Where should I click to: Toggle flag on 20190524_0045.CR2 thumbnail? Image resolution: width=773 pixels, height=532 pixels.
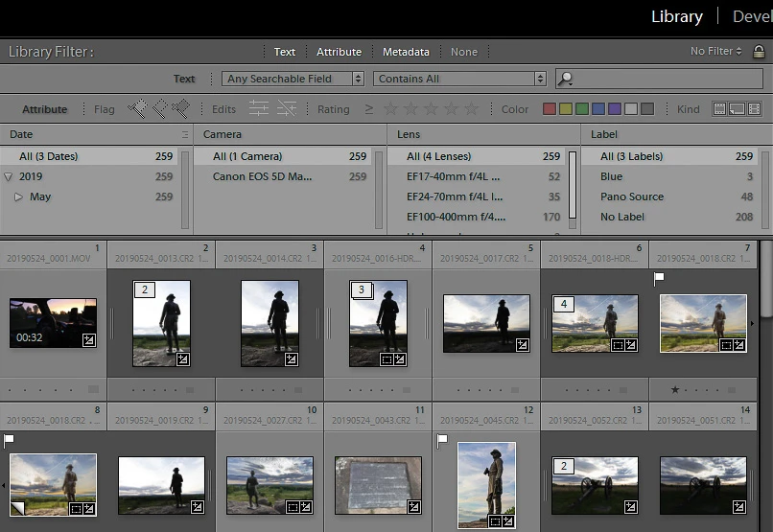(x=442, y=440)
